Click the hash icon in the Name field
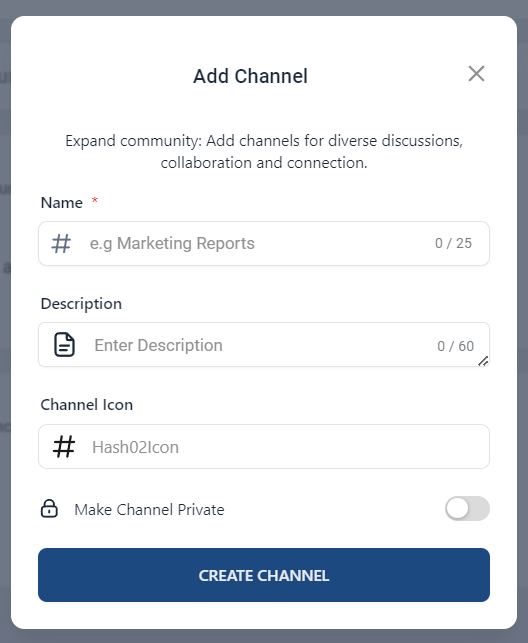Screen dimensions: 528x643 click(61, 243)
